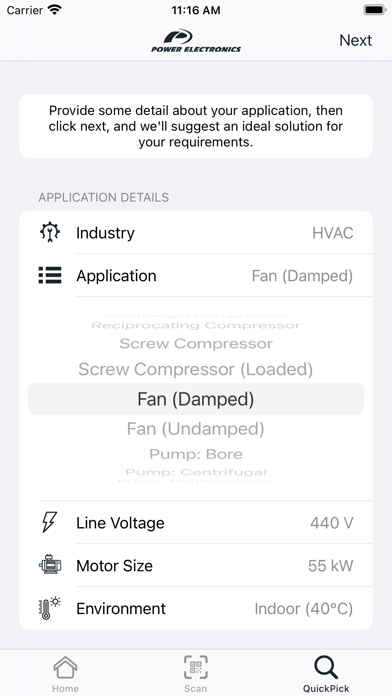392x696 pixels.
Task: Tap the Line Voltage lightning bolt icon
Action: point(49,522)
